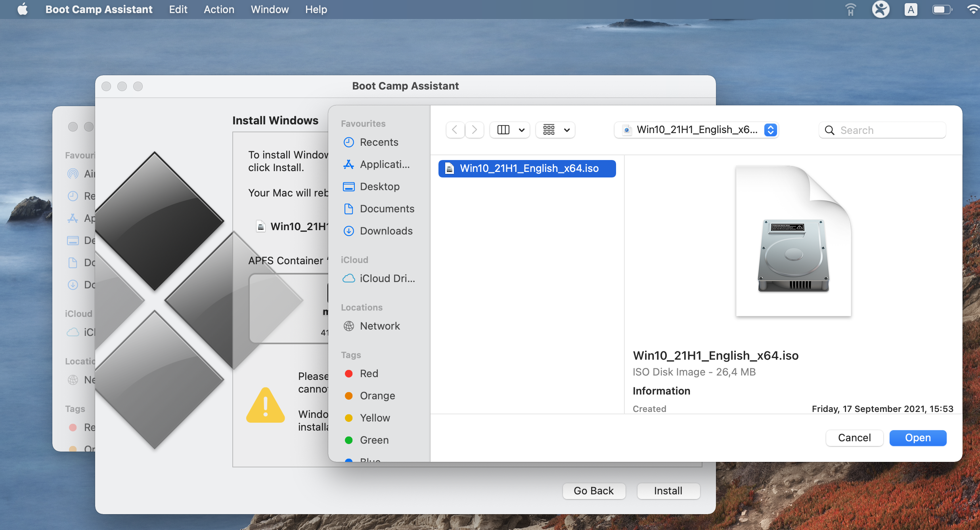Select Downloads in dialog sidebar
Viewport: 980px width, 530px height.
pos(379,231)
